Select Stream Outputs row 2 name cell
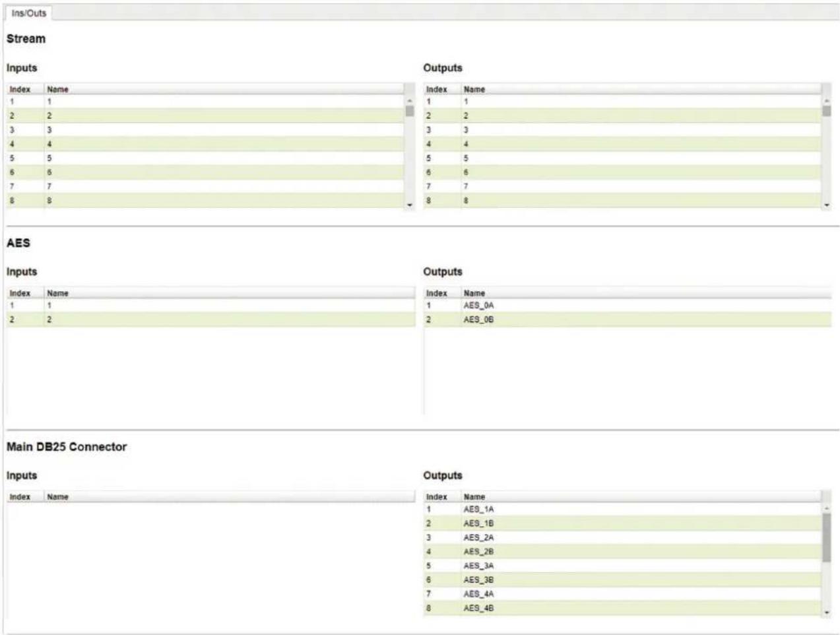Image resolution: width=840 pixels, height=635 pixels. (x=641, y=116)
